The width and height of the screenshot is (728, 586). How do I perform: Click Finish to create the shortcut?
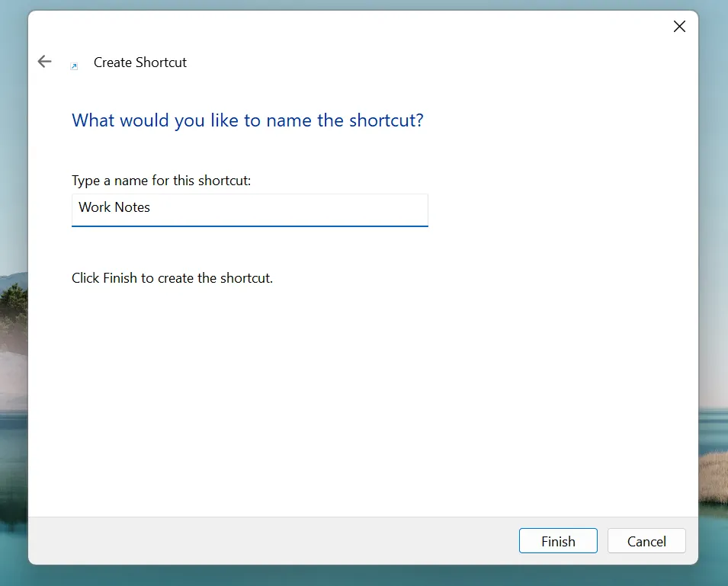558,541
